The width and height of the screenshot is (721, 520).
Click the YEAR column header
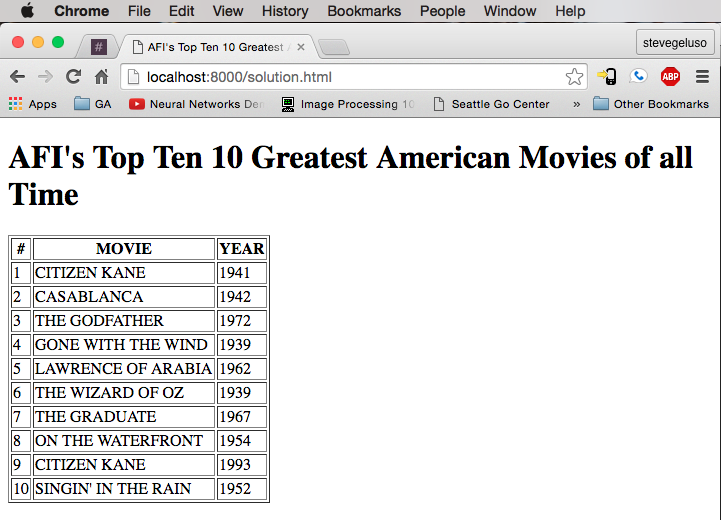[242, 248]
